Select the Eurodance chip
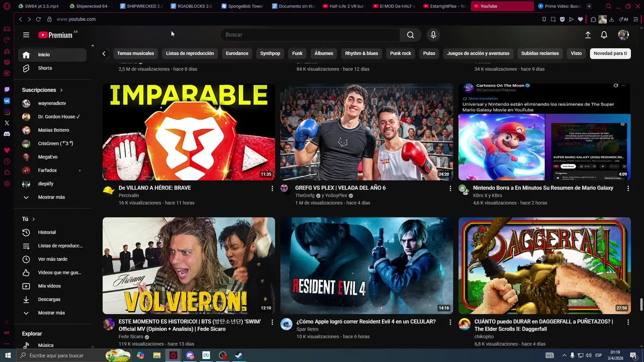 [237, 53]
